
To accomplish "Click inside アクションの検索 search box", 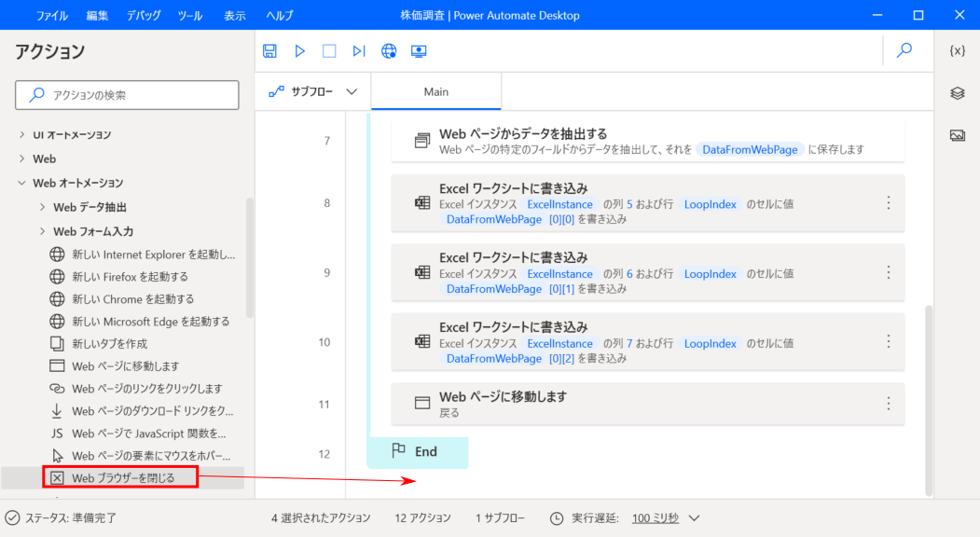I will point(127,95).
